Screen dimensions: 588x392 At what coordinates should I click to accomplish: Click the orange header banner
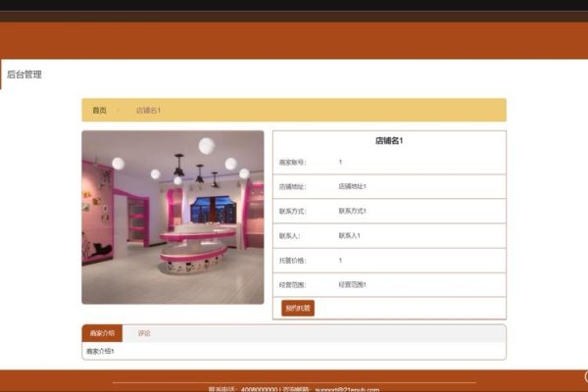pos(294,39)
